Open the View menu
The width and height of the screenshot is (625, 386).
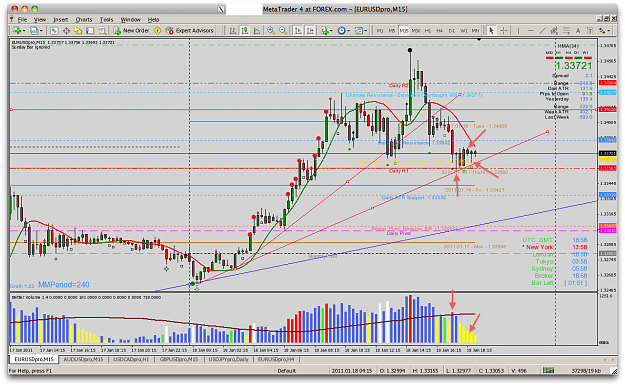click(x=39, y=19)
